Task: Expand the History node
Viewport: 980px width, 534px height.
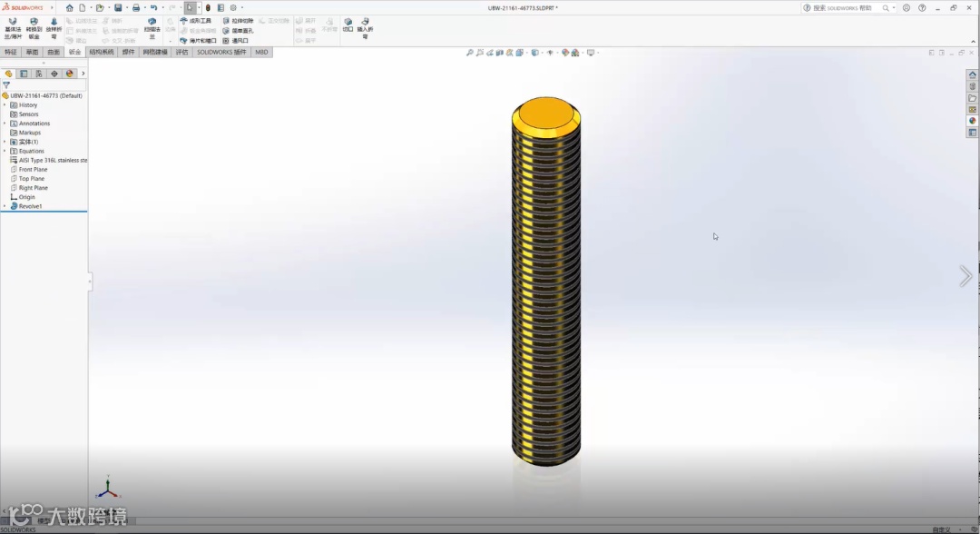Action: pos(5,105)
